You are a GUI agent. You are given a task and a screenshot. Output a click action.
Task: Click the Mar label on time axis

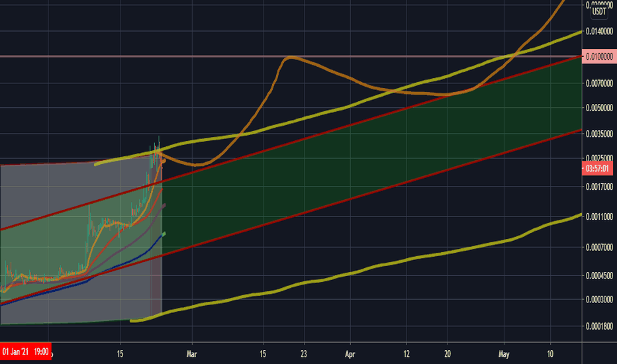click(191, 354)
